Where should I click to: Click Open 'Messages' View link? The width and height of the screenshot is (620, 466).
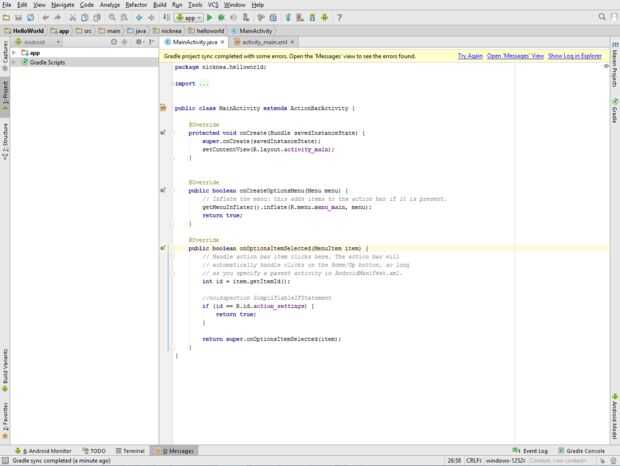[x=515, y=56]
